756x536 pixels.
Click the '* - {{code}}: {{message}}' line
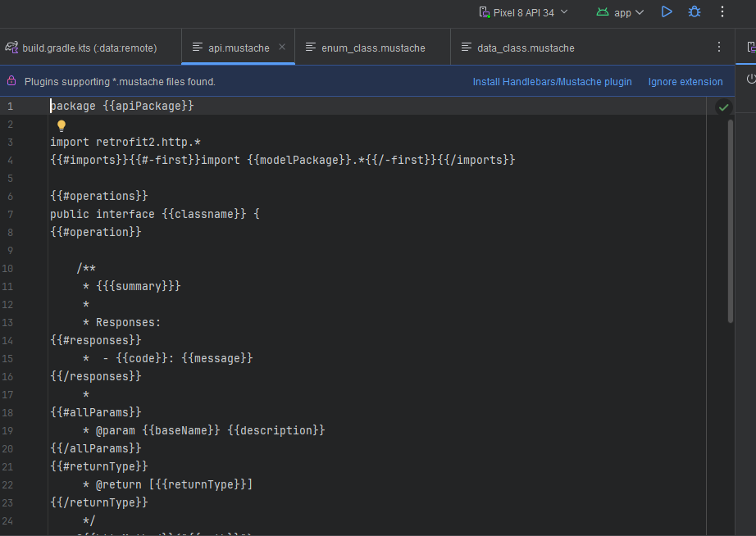167,359
